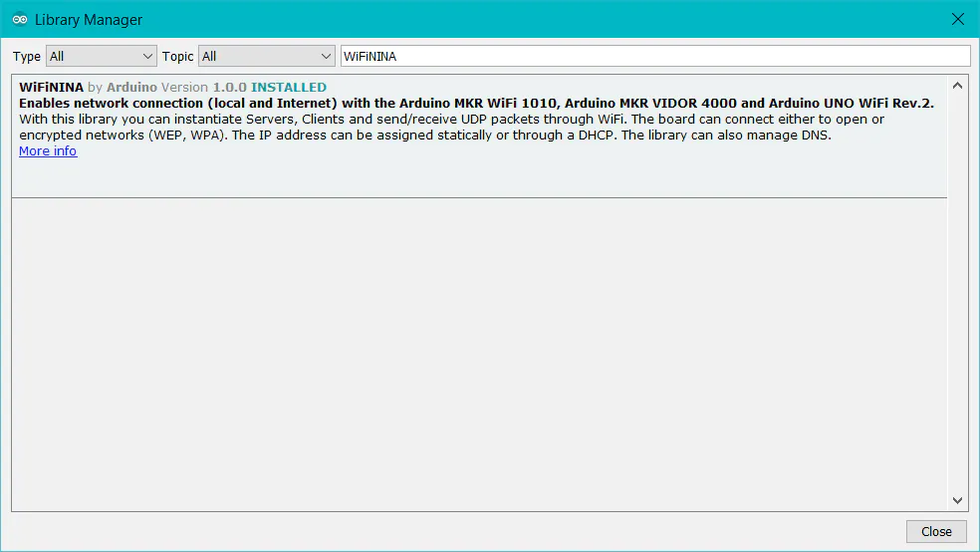
Task: Click the author name Arduino
Action: 131,88
